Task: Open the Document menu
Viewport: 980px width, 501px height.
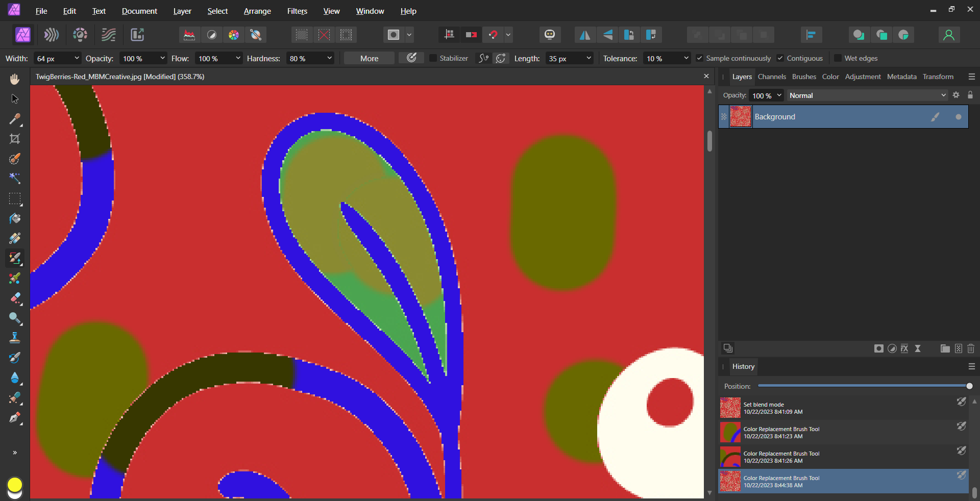Action: (139, 11)
